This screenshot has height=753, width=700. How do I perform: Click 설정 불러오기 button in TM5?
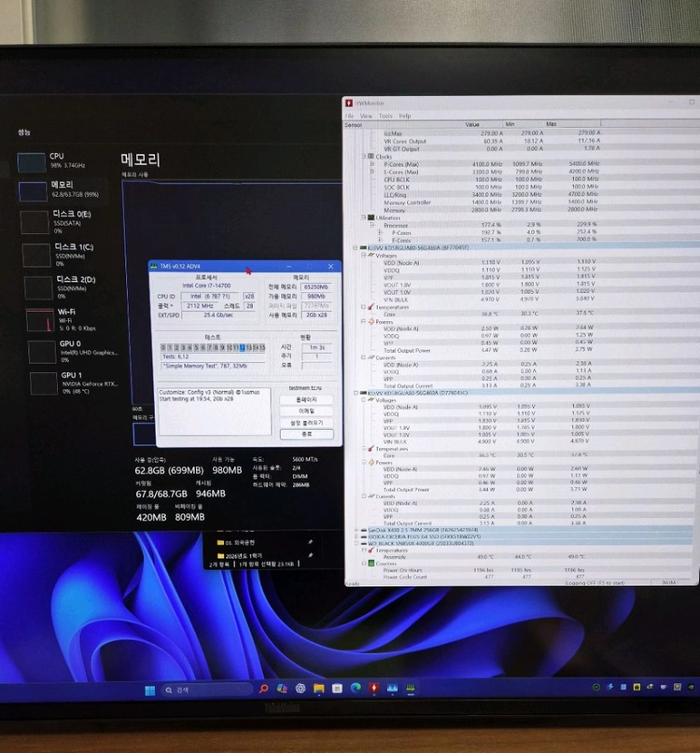[306, 423]
